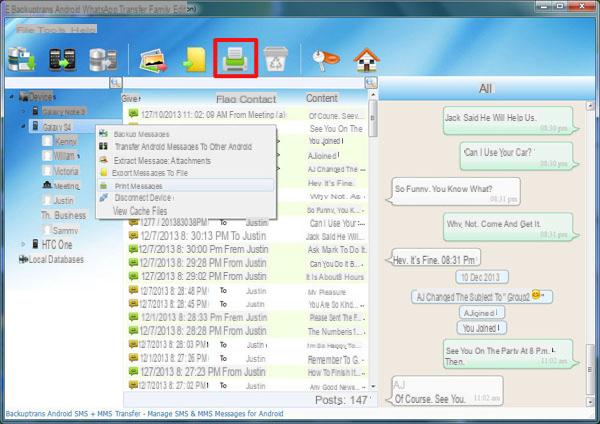Select contact Victoria in the tree

66,171
